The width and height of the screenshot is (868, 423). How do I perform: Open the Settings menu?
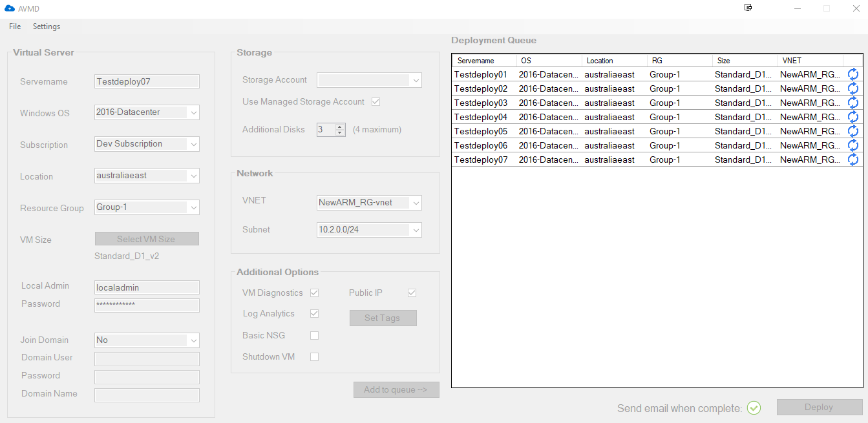coord(47,26)
